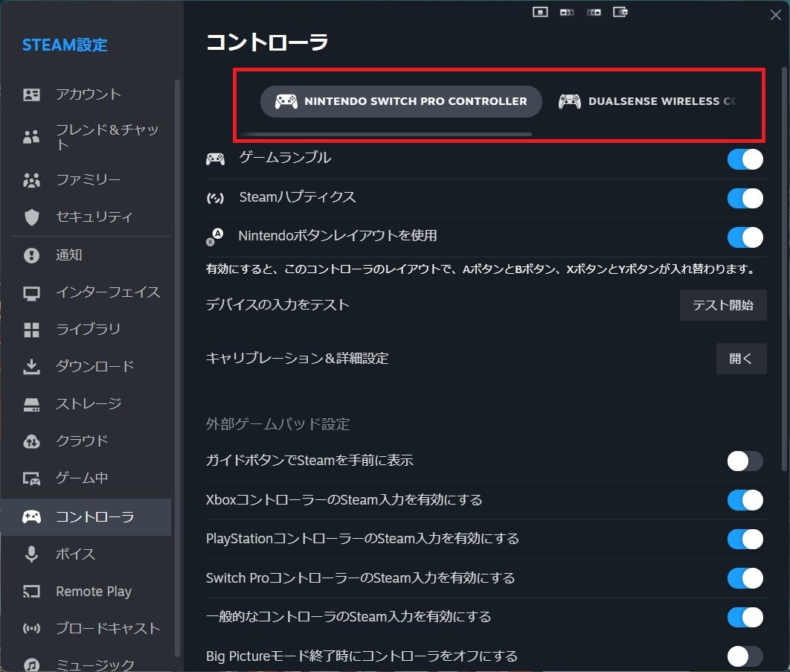
Task: Click the Steamハプティクス vibration icon
Action: (215, 198)
